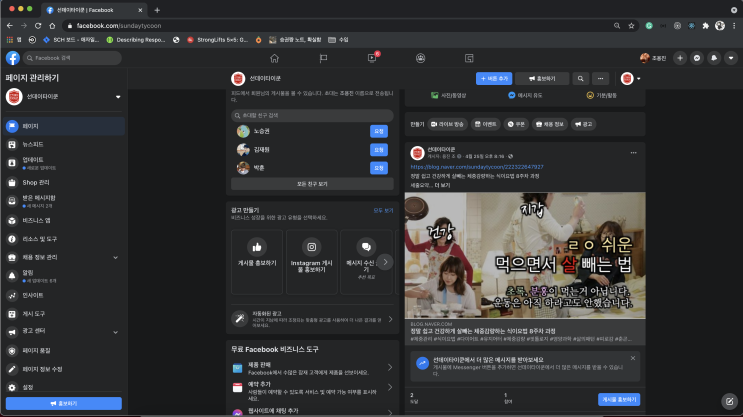This screenshot has width=743, height=417.
Task: Select 페이지 in the sidebar
Action: tap(64, 126)
